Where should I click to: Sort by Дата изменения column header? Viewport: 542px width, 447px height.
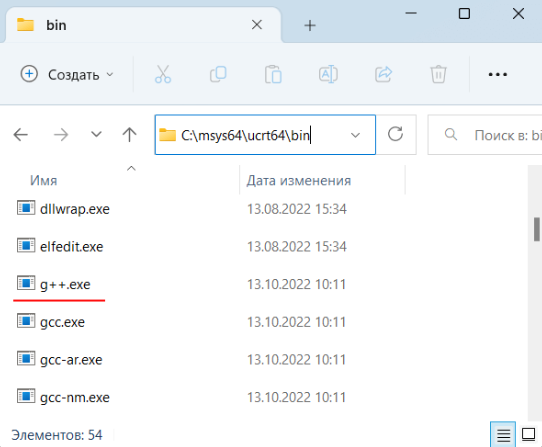pyautogui.click(x=299, y=180)
